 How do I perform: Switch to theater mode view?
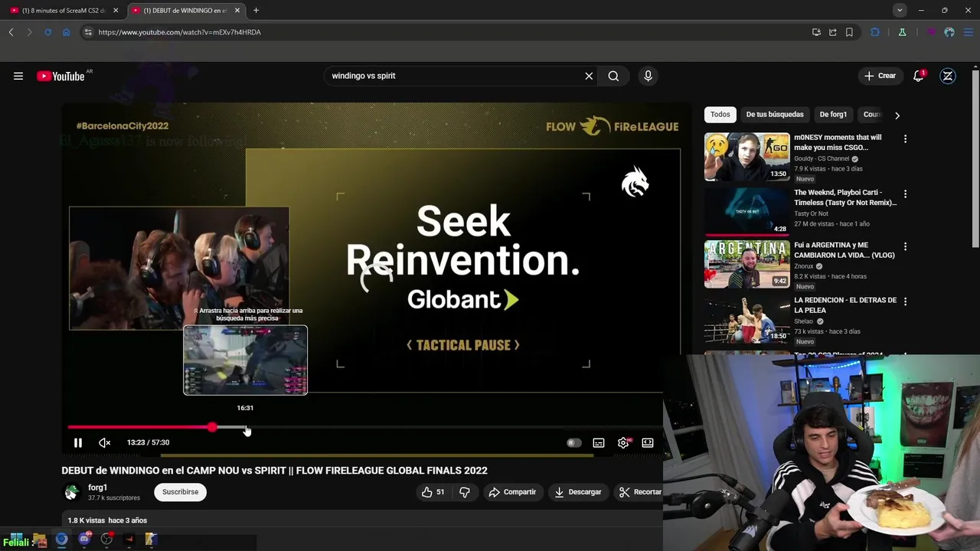coord(648,442)
